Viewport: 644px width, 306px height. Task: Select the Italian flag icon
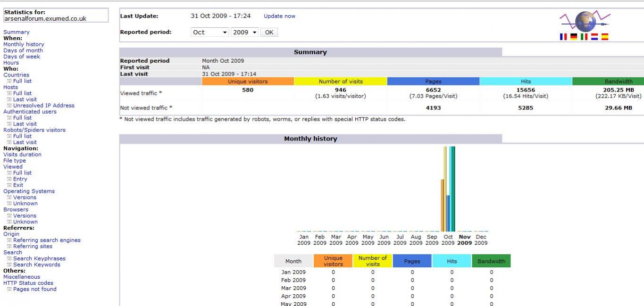(x=584, y=37)
